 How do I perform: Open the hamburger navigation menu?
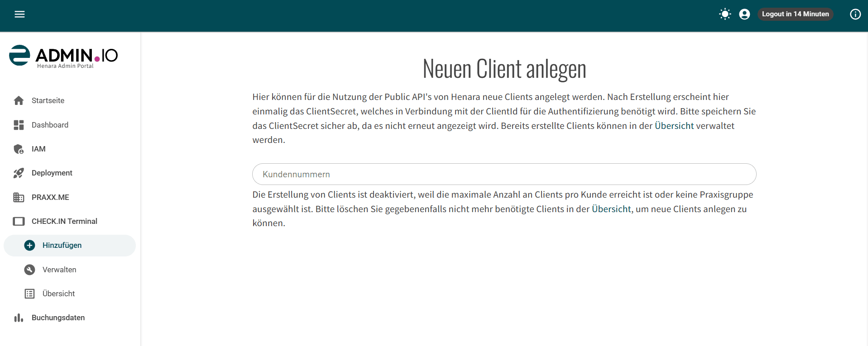[19, 14]
